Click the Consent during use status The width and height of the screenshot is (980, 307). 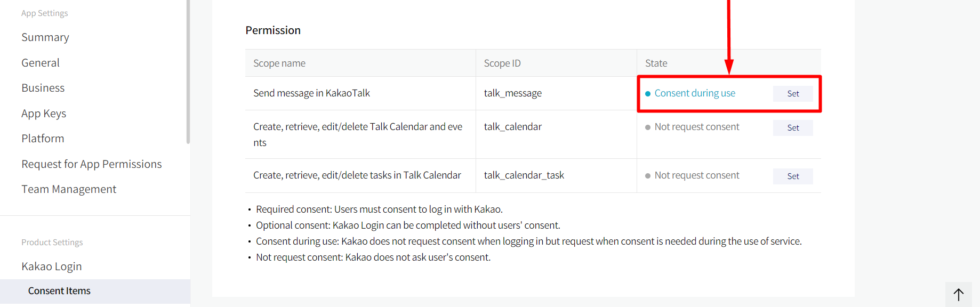click(695, 93)
